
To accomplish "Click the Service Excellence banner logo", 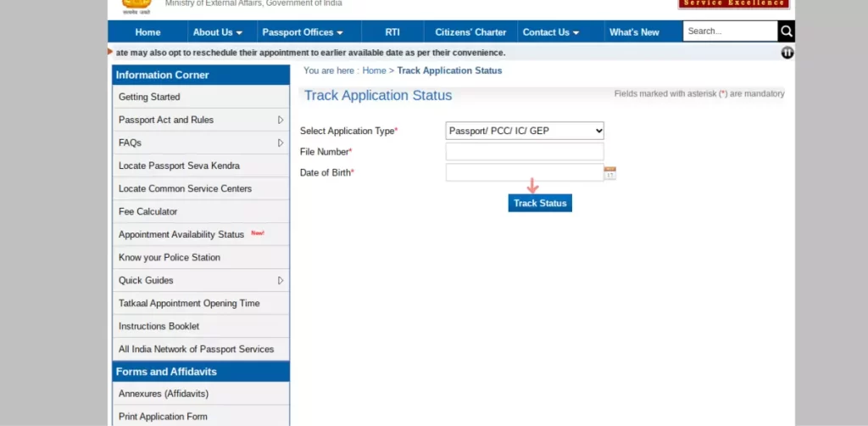I will [x=734, y=3].
